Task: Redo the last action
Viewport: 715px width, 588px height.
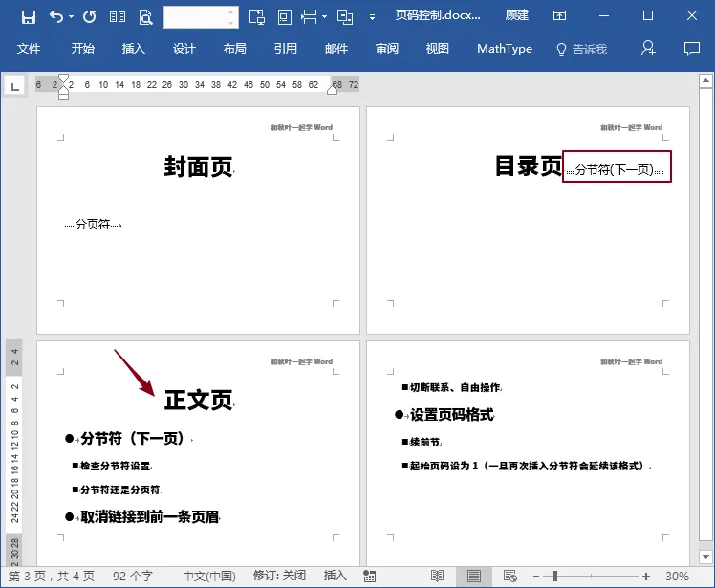Action: point(90,17)
